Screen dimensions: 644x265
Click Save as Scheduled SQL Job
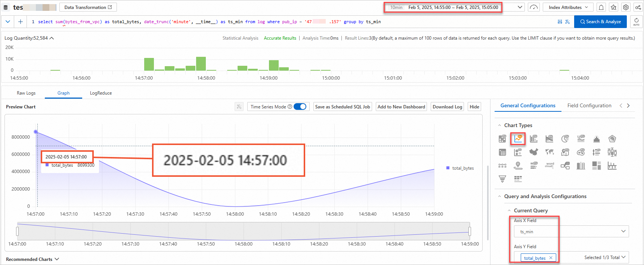(x=343, y=107)
